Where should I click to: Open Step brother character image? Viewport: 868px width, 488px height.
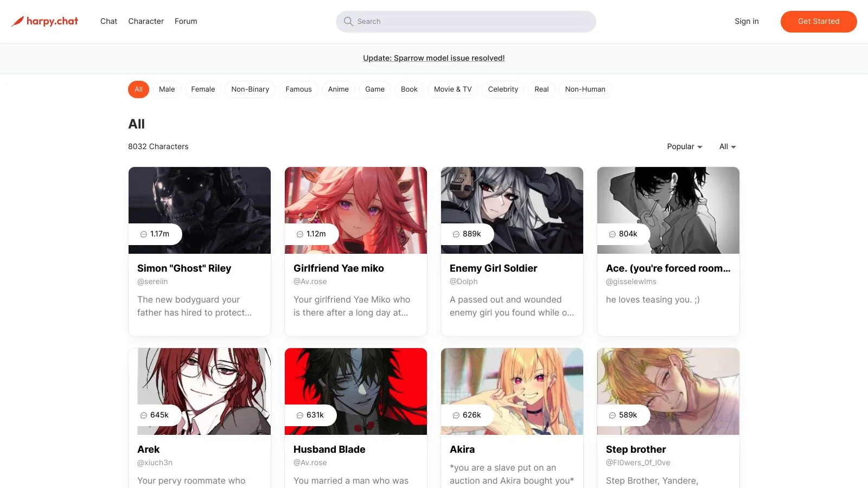[x=668, y=391]
